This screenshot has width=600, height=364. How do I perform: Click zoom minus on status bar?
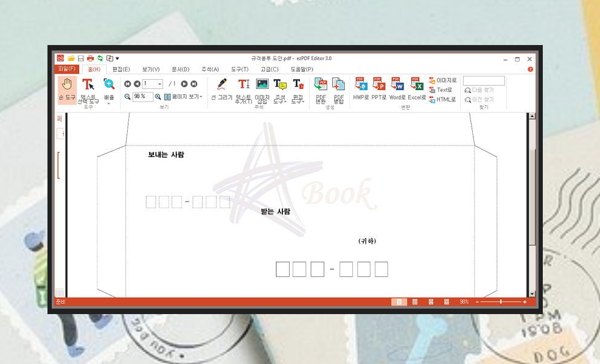477,302
